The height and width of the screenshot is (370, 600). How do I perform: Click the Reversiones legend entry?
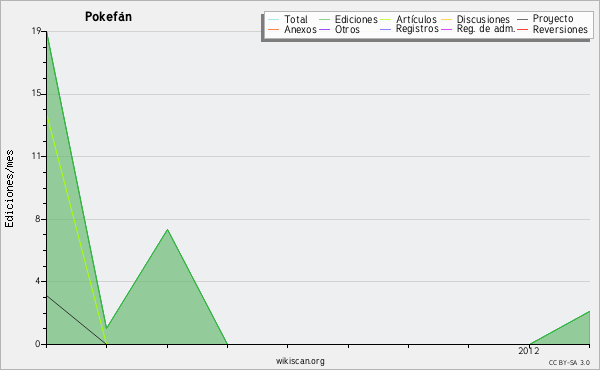click(553, 29)
